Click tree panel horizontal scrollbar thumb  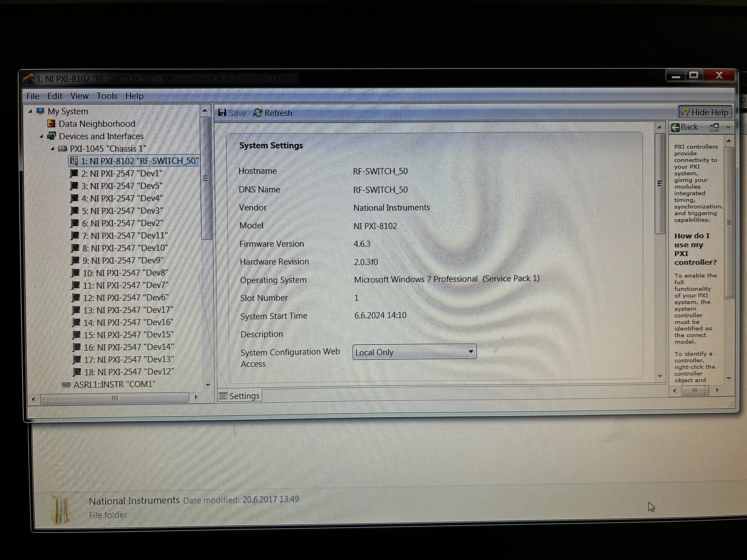point(114,398)
